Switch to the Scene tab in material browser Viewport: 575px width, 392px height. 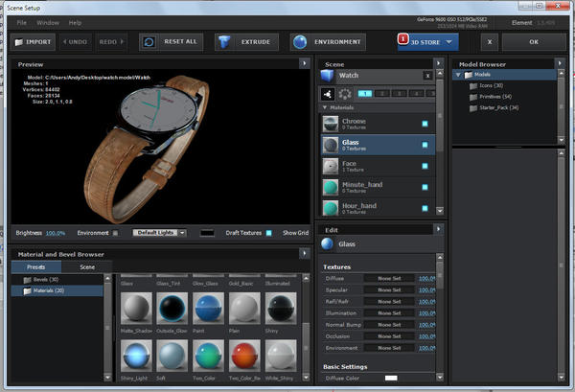click(87, 267)
